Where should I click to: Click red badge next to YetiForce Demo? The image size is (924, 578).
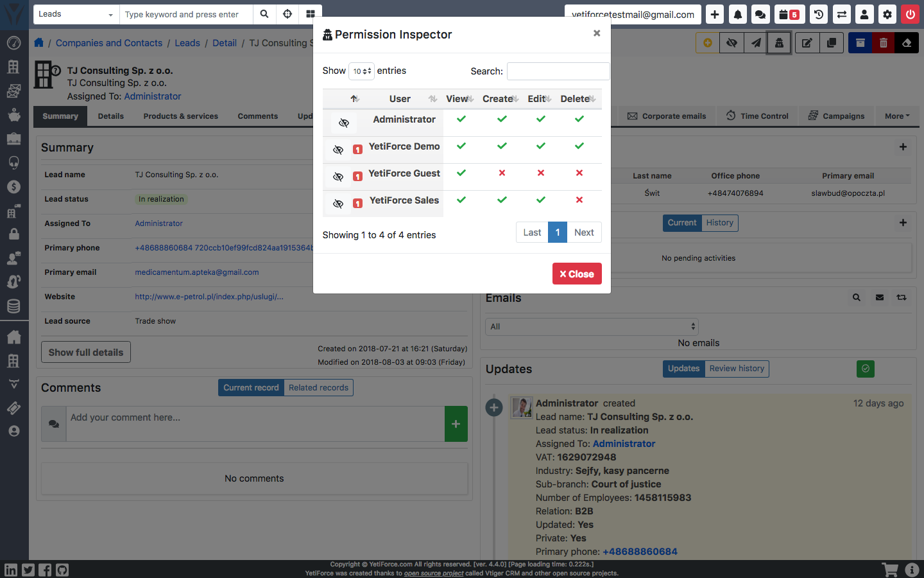(358, 150)
